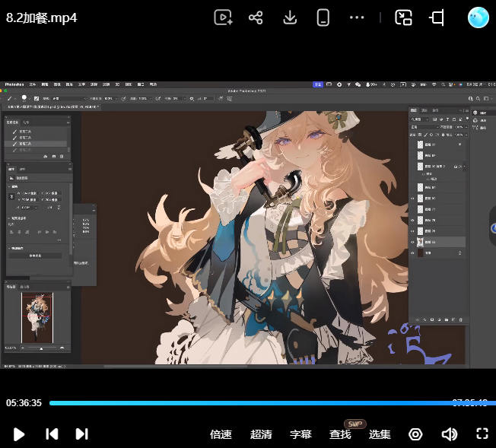Open the layer blend mode dropdown
496x448 pixels.
coord(424,127)
